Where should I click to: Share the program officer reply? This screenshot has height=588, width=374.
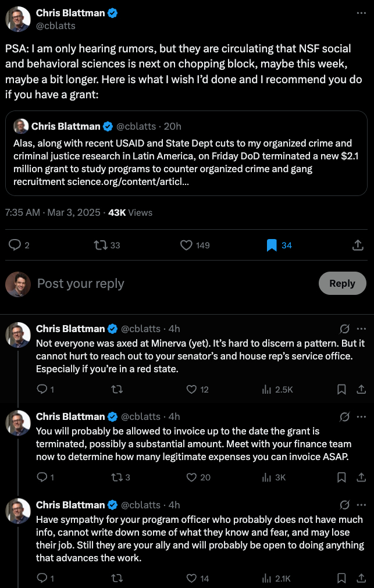point(361,578)
